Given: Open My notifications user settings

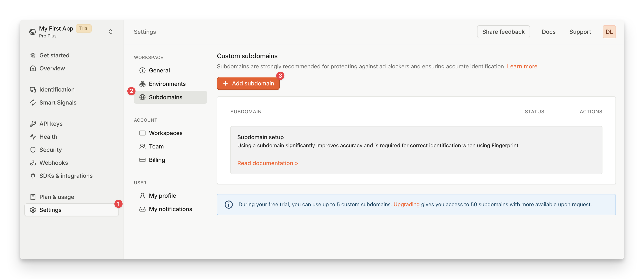Looking at the screenshot, I should tap(170, 209).
